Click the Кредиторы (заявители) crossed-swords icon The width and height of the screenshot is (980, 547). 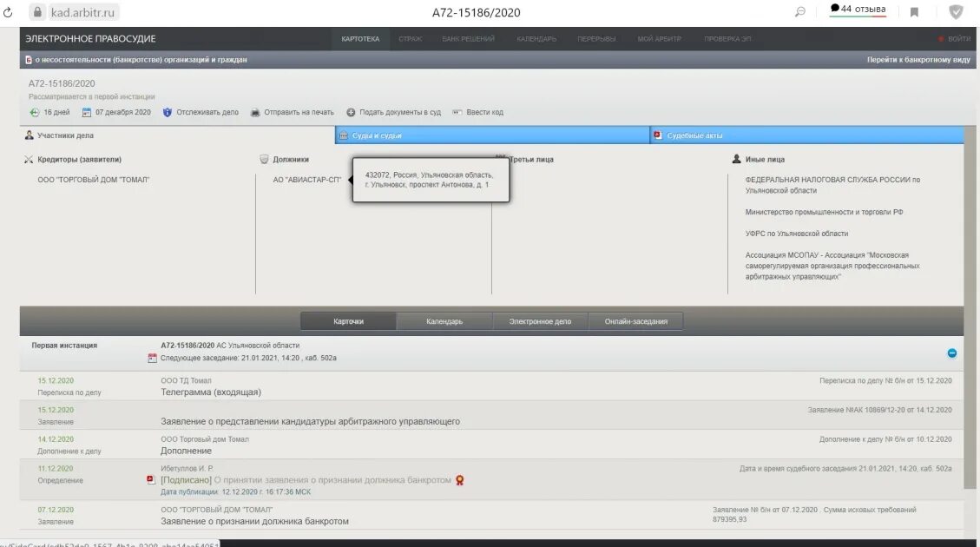[x=28, y=160]
